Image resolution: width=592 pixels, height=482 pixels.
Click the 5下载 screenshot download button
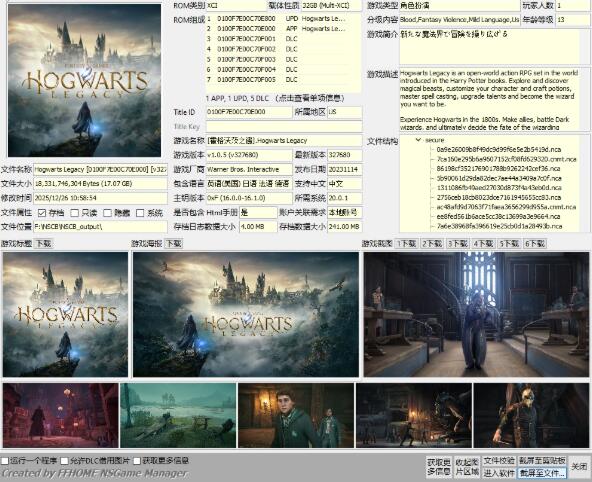click(509, 244)
